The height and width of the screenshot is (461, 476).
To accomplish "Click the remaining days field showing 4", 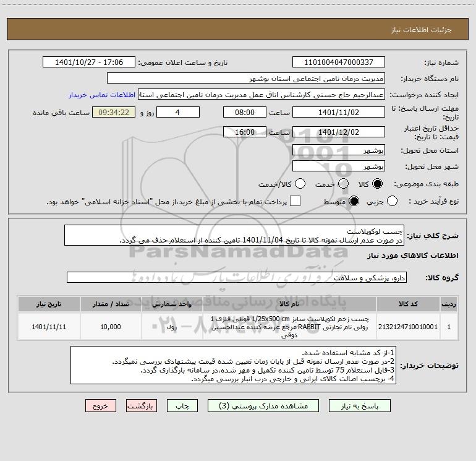I will pos(178,112).
